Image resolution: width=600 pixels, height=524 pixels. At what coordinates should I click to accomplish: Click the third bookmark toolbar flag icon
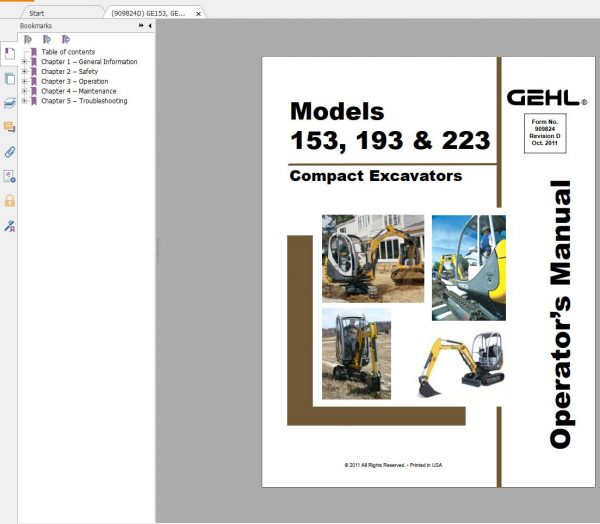tap(66, 39)
